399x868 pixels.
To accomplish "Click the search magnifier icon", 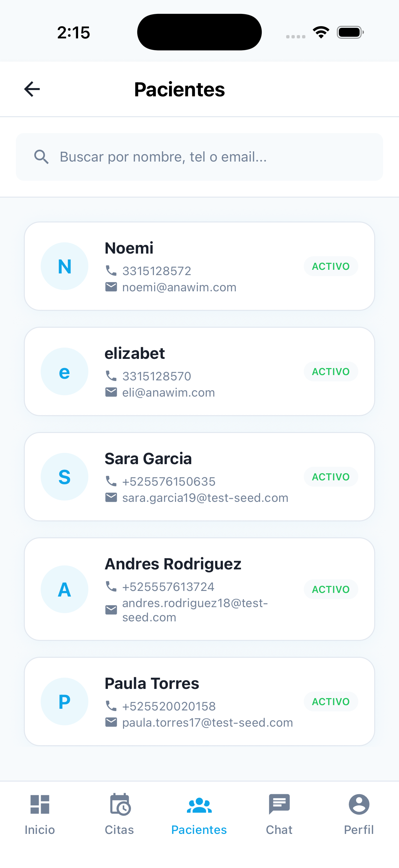I will pyautogui.click(x=41, y=157).
